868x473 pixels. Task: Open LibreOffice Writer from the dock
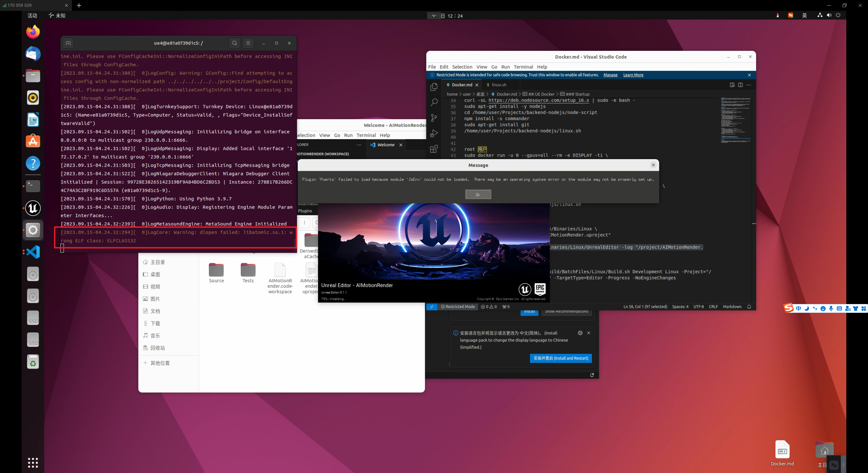tap(33, 120)
